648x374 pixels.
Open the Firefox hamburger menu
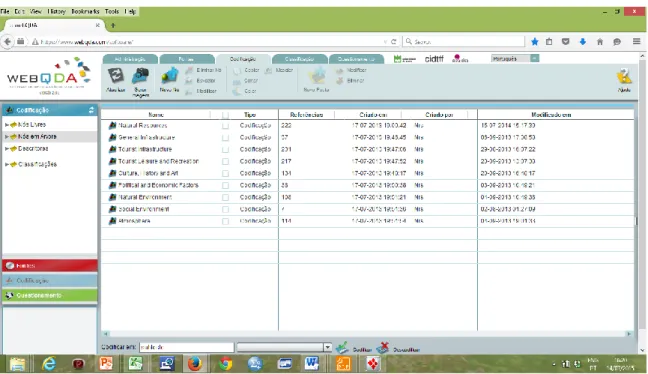tap(636, 41)
